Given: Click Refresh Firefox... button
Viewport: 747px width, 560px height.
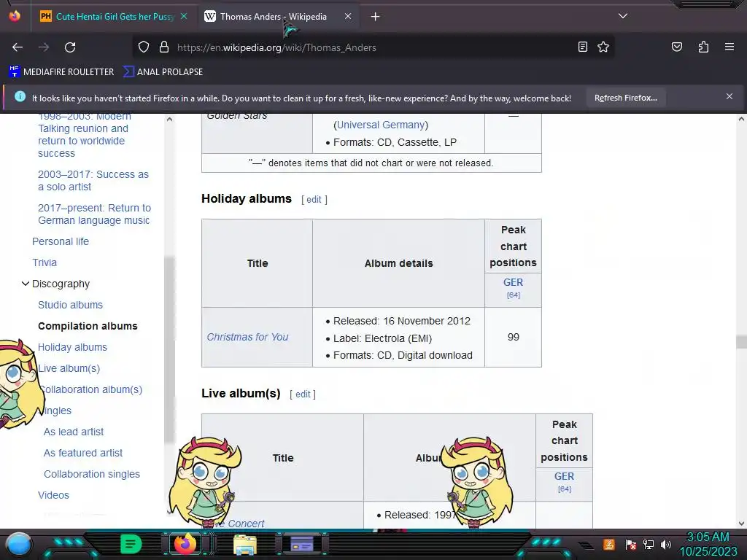Looking at the screenshot, I should pos(625,98).
